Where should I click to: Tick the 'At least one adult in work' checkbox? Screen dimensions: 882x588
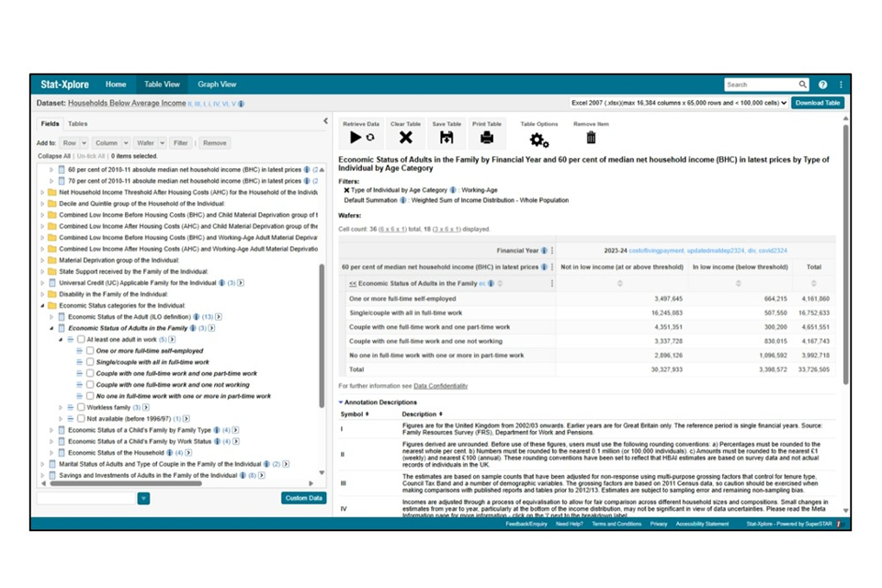pyautogui.click(x=81, y=340)
